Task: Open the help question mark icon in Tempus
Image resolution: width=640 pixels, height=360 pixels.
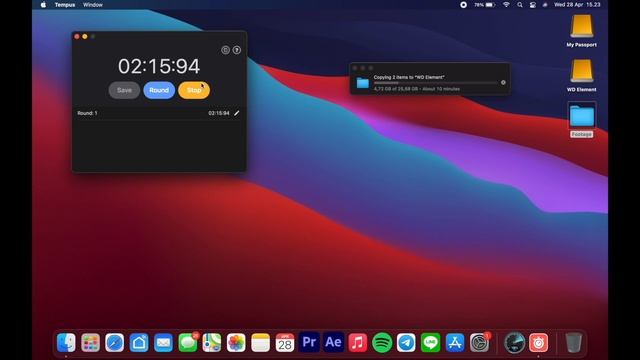Action: pyautogui.click(x=237, y=50)
